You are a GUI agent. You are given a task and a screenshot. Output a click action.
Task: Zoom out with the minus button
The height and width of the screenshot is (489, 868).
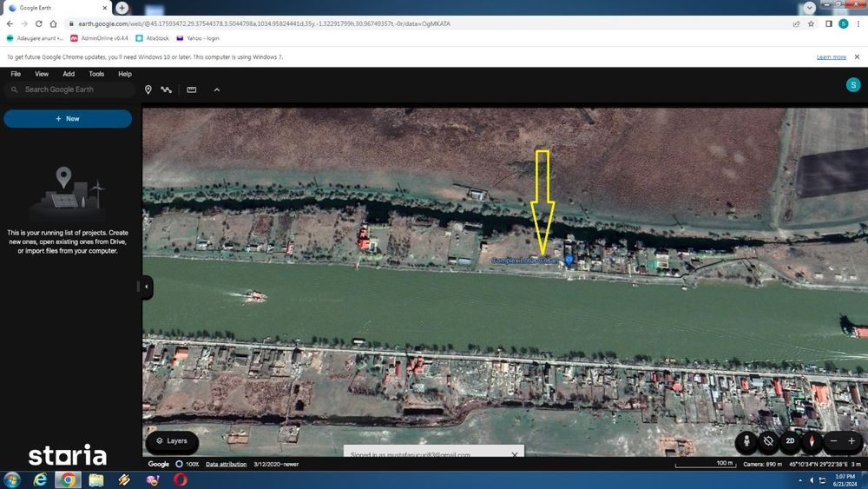[833, 441]
